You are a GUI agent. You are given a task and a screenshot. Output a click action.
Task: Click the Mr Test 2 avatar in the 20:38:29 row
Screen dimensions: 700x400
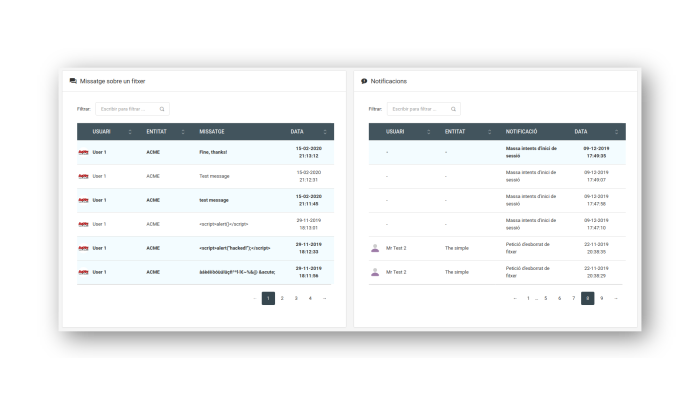pos(375,272)
